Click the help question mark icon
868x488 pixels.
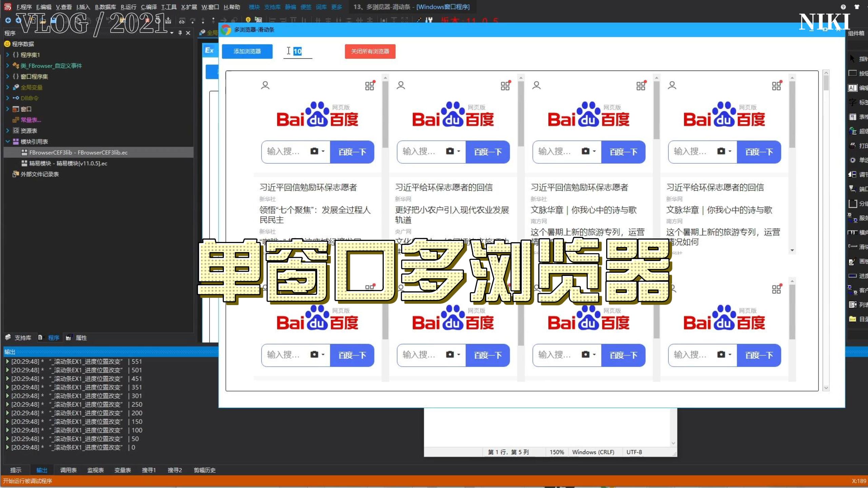point(843,7)
